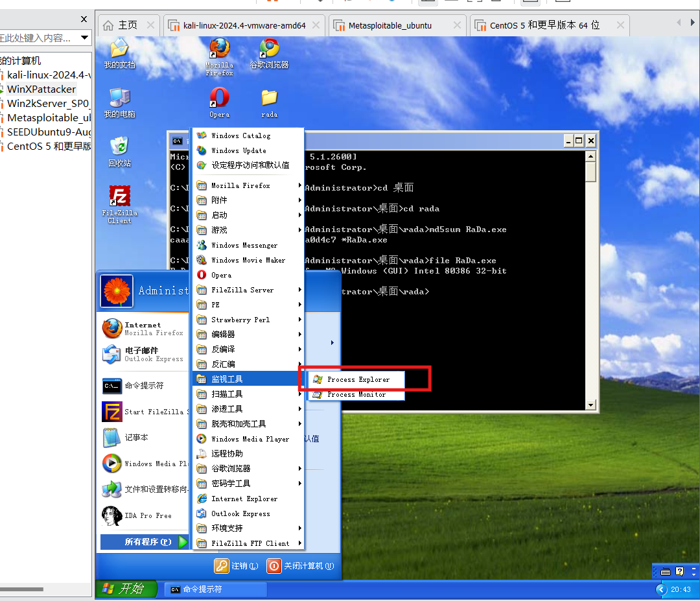Open the 我的文档 desktop icon
Image resolution: width=700 pixels, height=601 pixels.
tap(119, 54)
